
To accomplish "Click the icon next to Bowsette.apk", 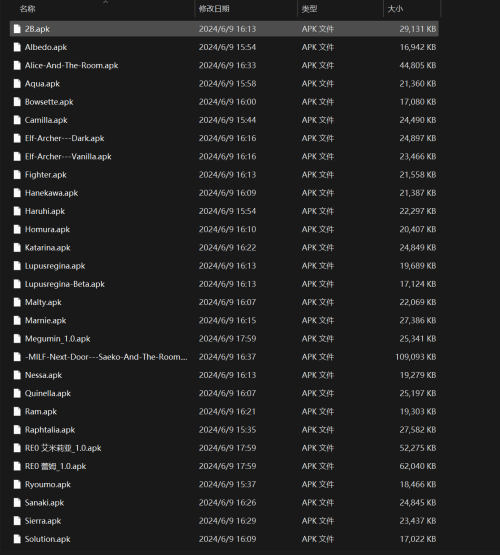I will pos(17,102).
